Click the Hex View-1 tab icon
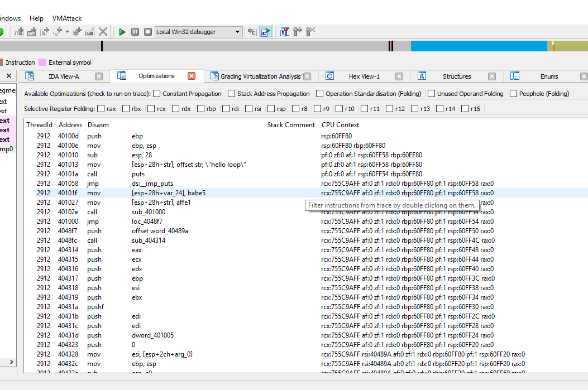The image size is (588, 390). click(x=329, y=76)
